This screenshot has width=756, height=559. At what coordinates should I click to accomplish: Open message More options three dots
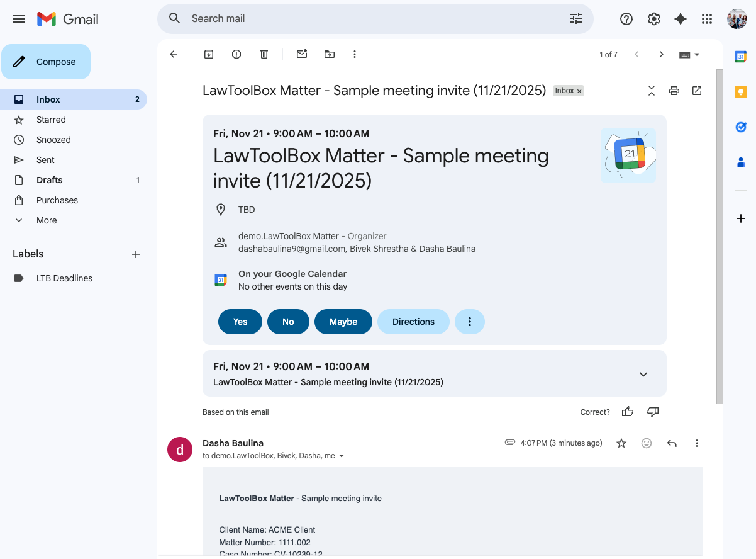click(x=697, y=443)
